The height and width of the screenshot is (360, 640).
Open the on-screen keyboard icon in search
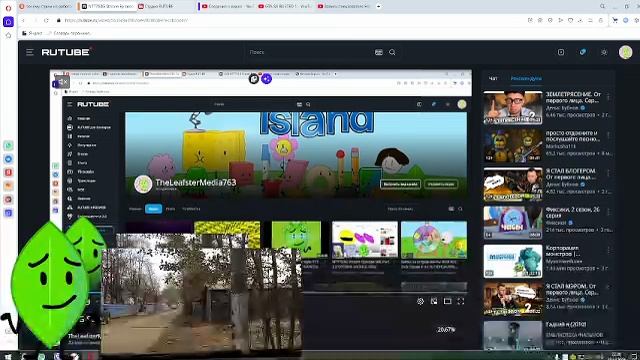379,52
